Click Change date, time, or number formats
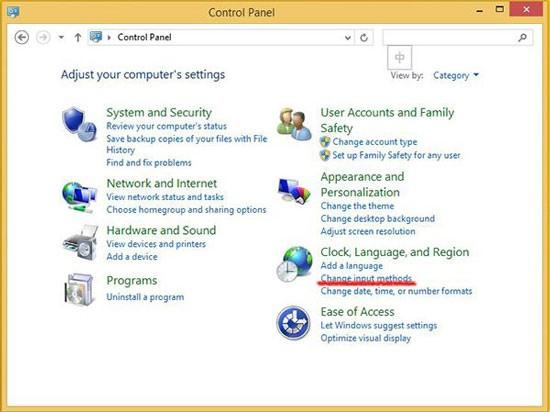 pos(396,291)
